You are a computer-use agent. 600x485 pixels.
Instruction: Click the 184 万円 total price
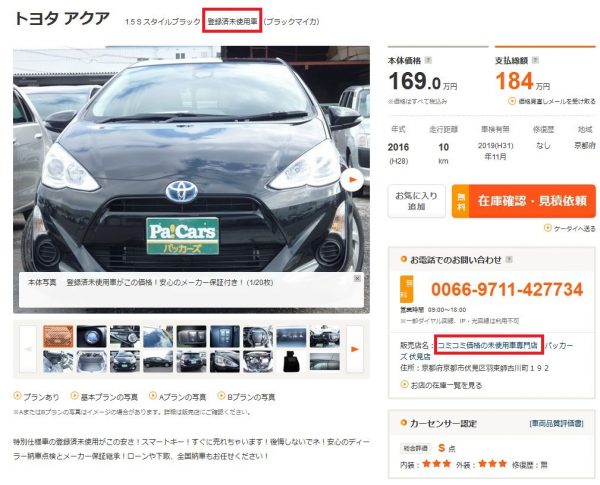[x=523, y=81]
